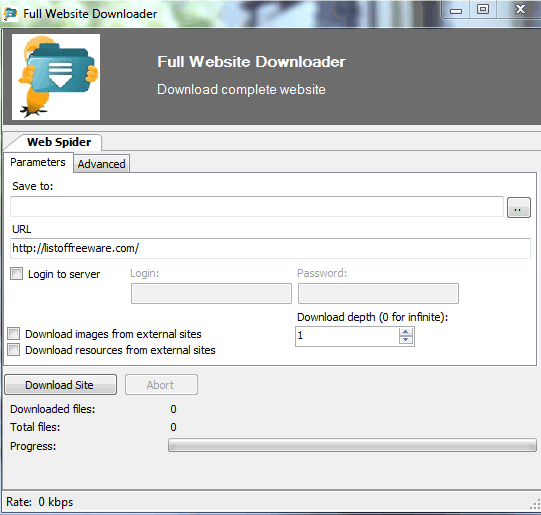The image size is (541, 515).
Task: Click the Save to path field
Action: 257,207
